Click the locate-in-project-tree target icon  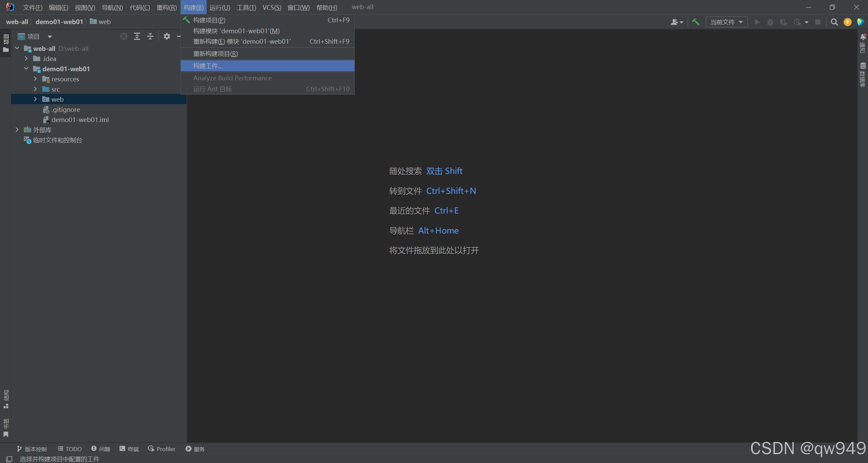point(124,36)
